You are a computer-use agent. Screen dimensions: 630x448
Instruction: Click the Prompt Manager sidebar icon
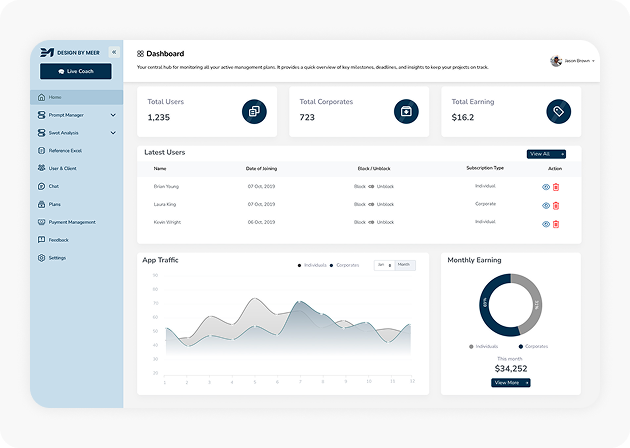pyautogui.click(x=41, y=115)
